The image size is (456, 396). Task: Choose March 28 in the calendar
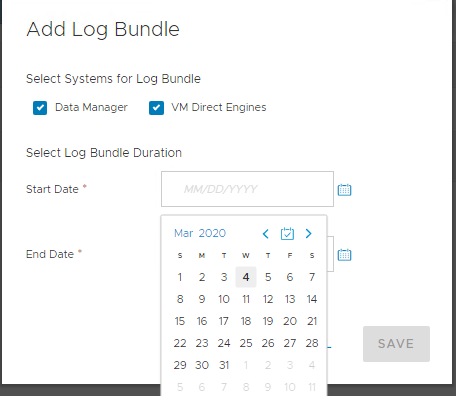(312, 343)
